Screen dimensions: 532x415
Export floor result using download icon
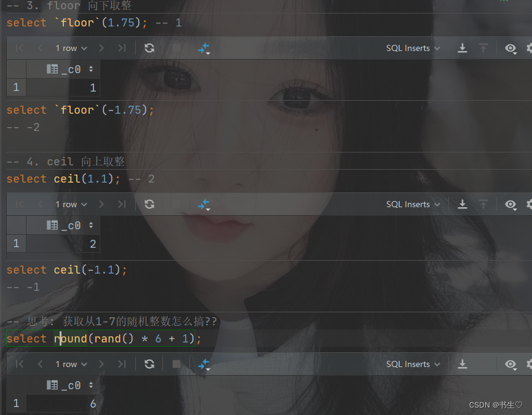click(462, 48)
